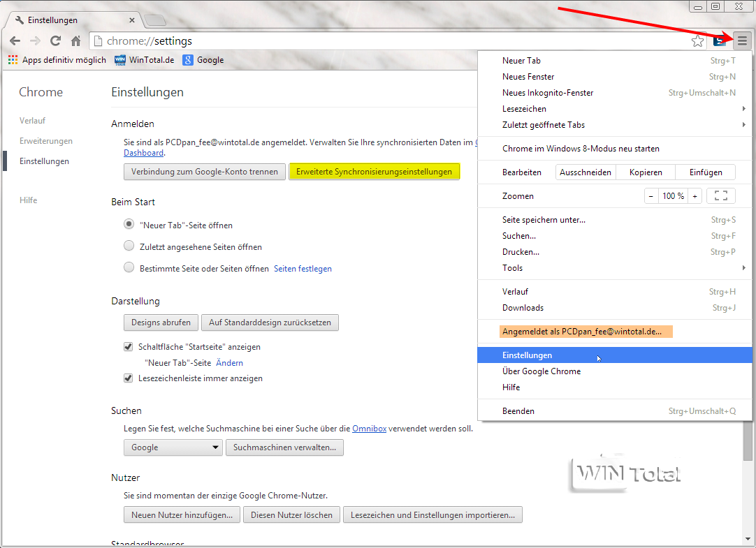
Task: Click Angemeldet als PCDpan_fee menu entry
Action: point(615,332)
